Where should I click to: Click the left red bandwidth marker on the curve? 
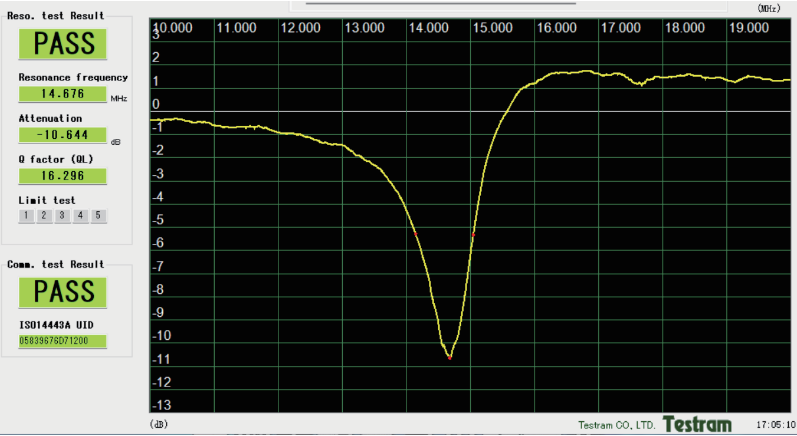415,232
